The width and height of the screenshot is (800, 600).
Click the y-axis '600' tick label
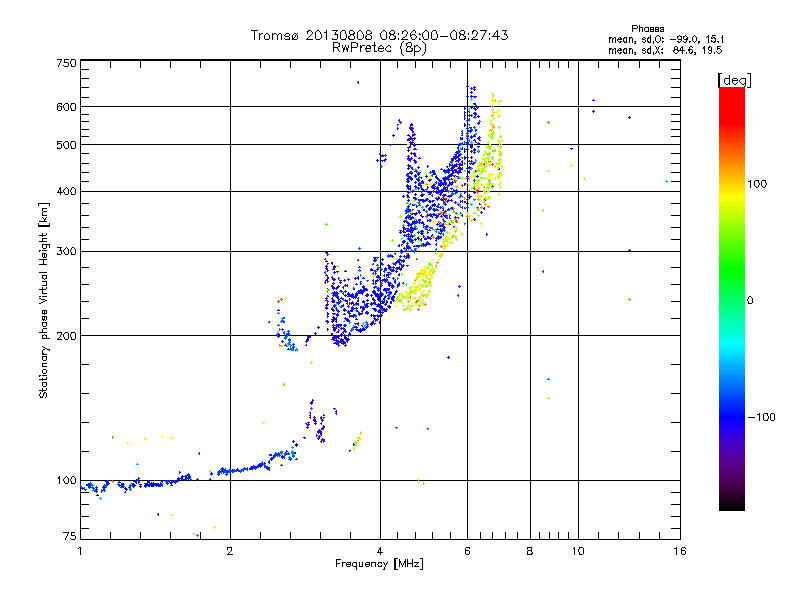tap(66, 107)
